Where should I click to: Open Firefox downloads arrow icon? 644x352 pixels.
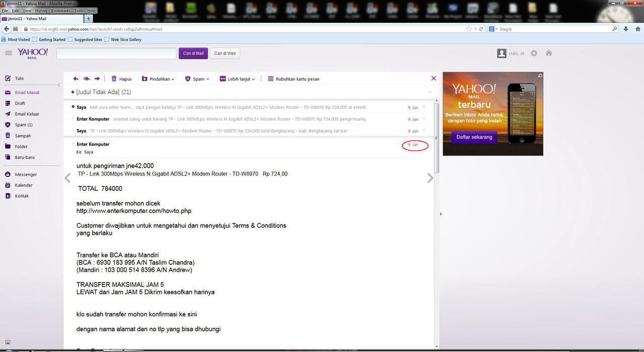point(625,29)
